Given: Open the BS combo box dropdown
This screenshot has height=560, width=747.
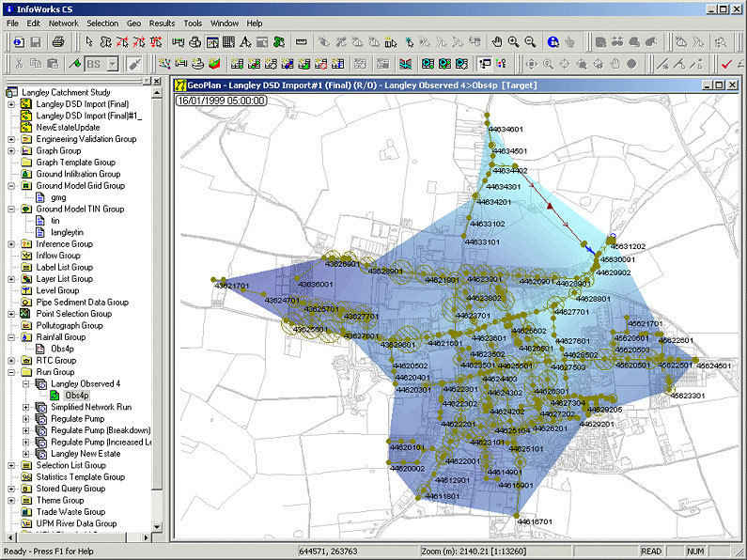Looking at the screenshot, I should point(113,64).
